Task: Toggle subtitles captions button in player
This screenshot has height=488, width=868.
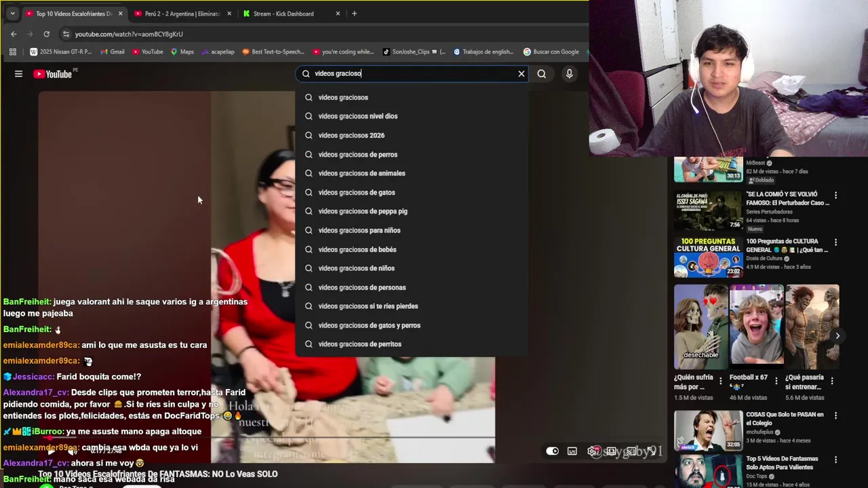Action: point(572,451)
